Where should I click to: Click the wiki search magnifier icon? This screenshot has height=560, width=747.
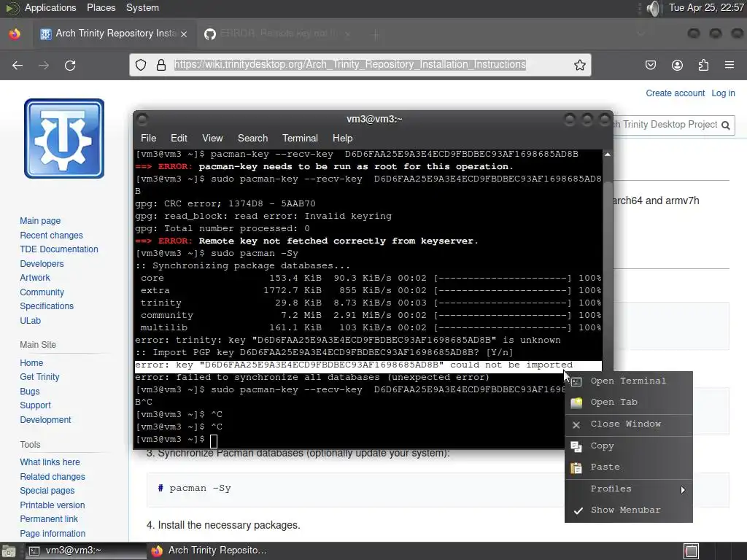point(726,125)
